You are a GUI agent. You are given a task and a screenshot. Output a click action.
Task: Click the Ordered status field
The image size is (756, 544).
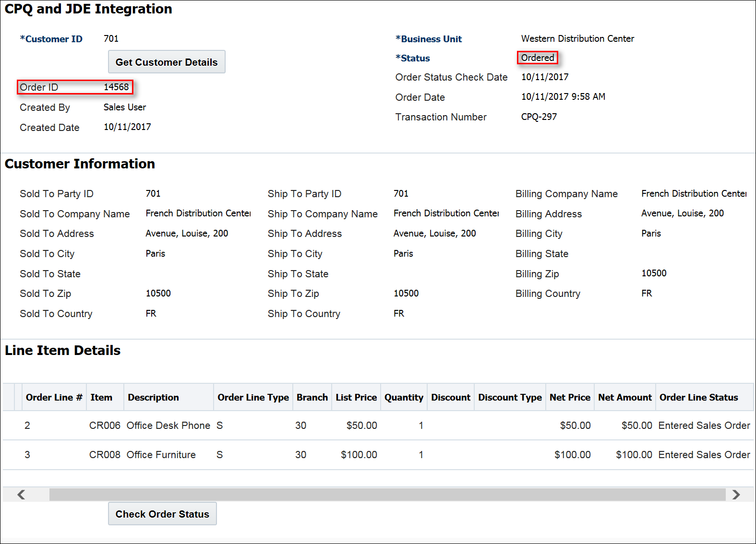[x=538, y=58]
